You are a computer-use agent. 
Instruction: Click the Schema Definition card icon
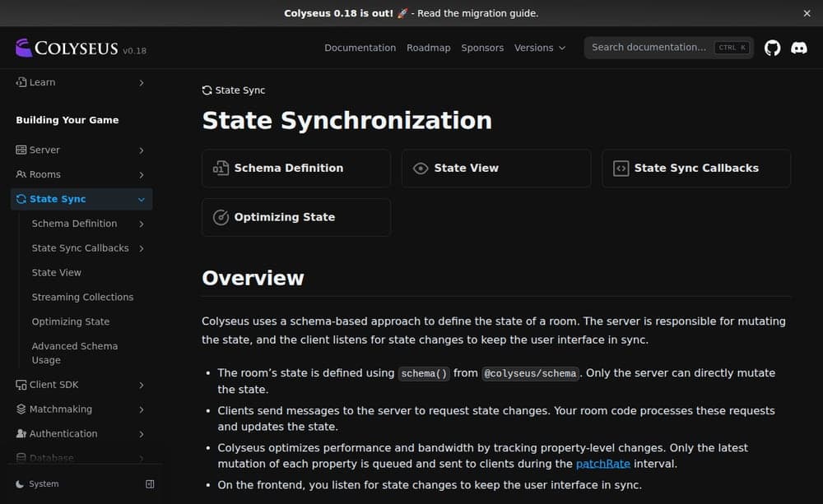(x=221, y=169)
